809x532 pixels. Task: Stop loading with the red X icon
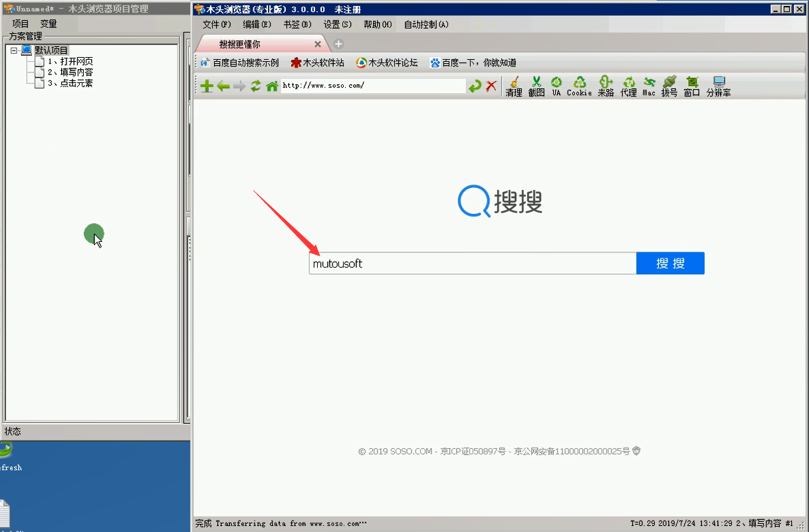(x=491, y=86)
